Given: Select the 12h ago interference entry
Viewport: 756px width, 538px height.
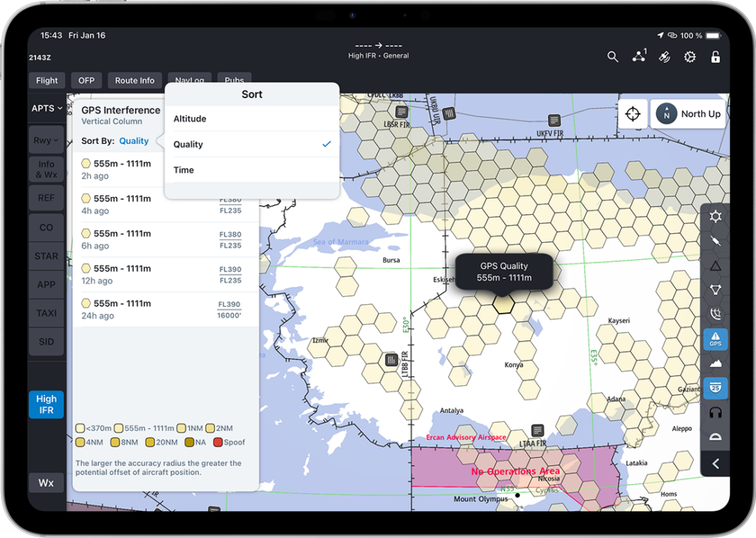Looking at the screenshot, I should [x=166, y=275].
